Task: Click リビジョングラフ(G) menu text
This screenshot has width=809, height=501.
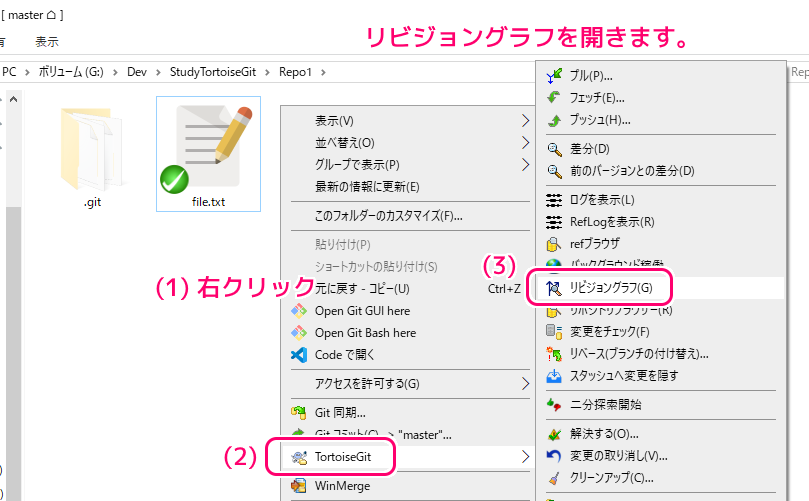Action: [611, 288]
